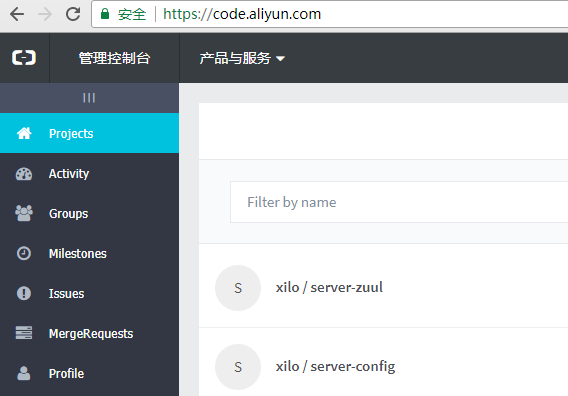Screen dimensions: 568x396
Task: Click the server-config project avatar
Action: pos(238,367)
